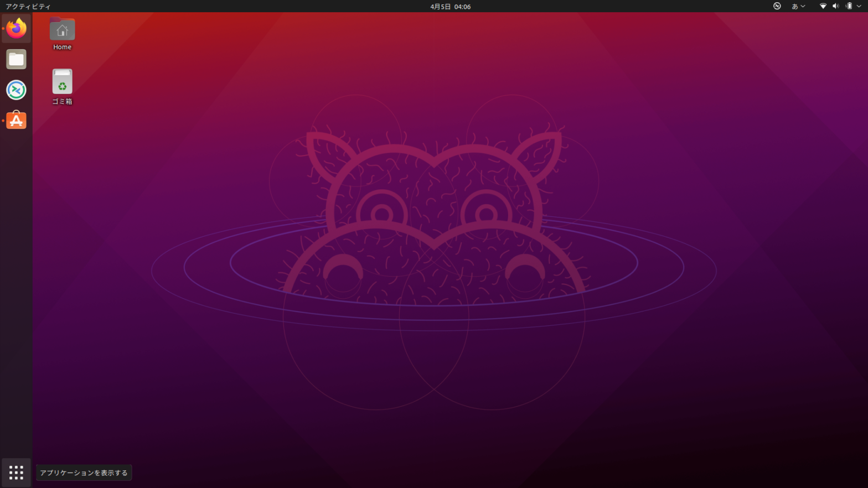
Task: Click the アプリケーションを表示する tooltip
Action: pyautogui.click(x=84, y=473)
